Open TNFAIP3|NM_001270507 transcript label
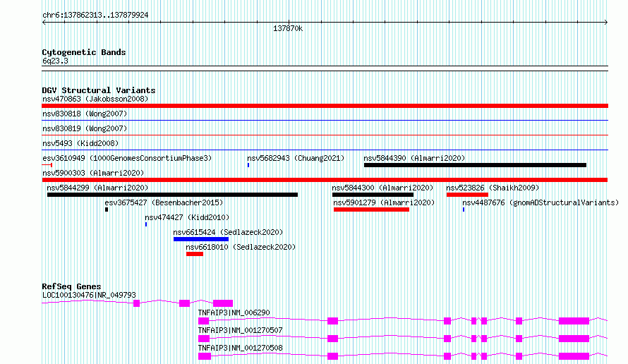The width and height of the screenshot is (628, 364). tap(241, 330)
